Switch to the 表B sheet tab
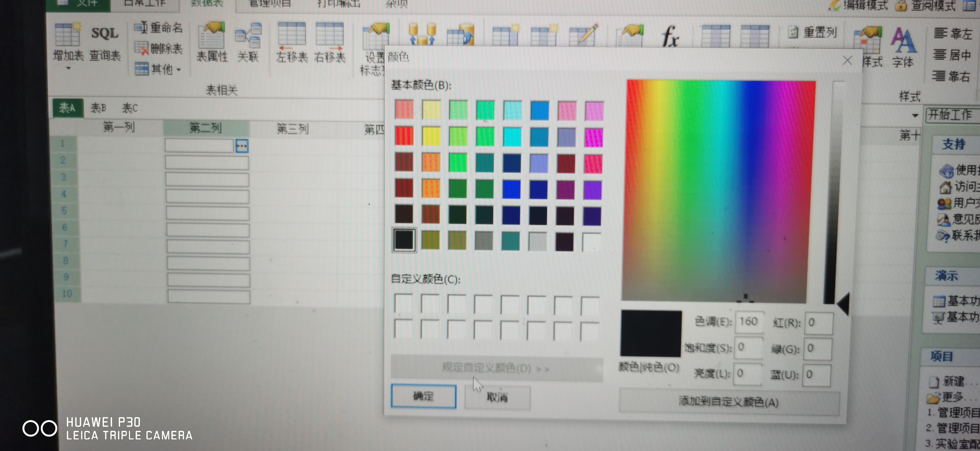Screen dimensions: 980x451 coord(99,108)
